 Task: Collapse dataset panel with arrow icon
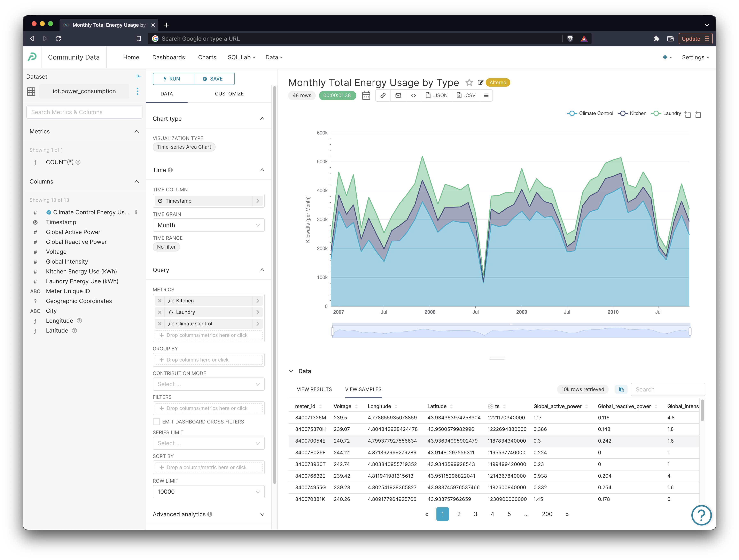click(x=139, y=77)
